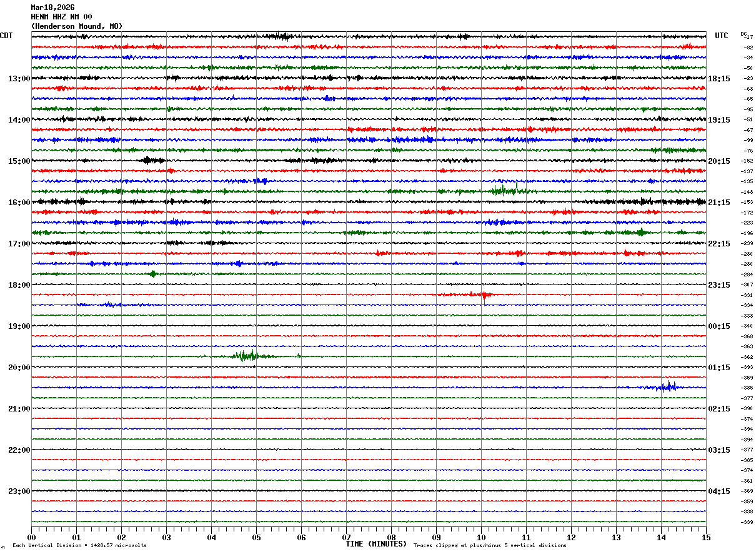This screenshot has height=554, width=756.
Task: Select the 13:00 CDT time label
Action: click(x=19, y=79)
